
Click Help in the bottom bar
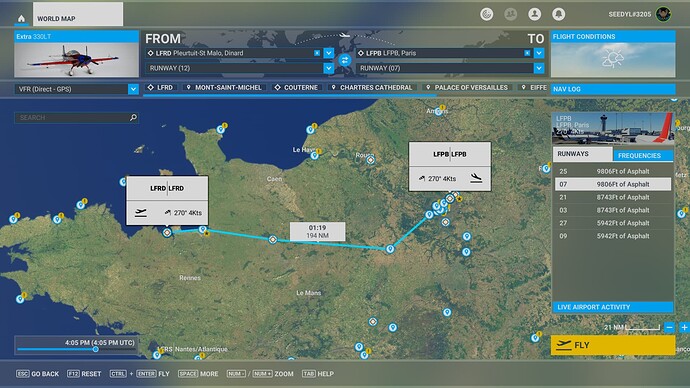318,373
